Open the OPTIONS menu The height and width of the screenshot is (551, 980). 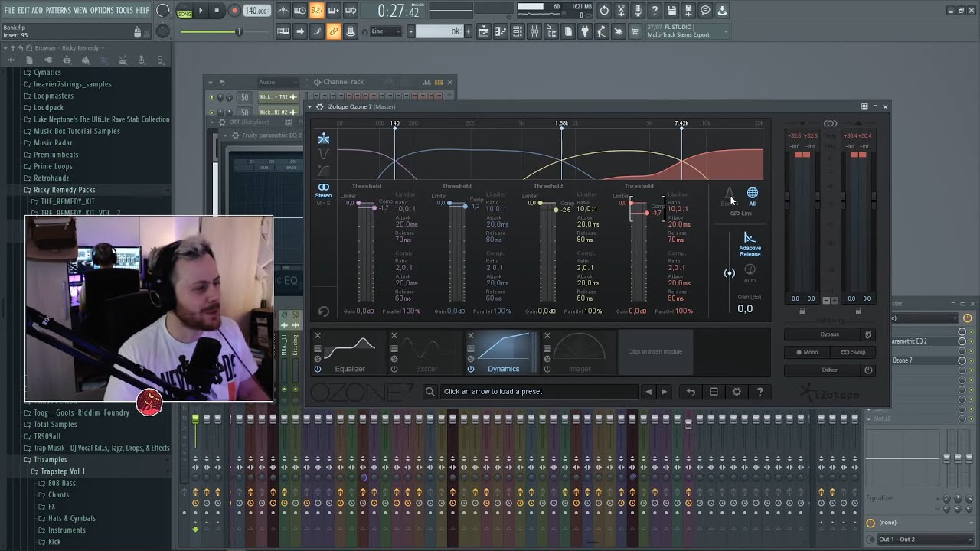(x=102, y=11)
